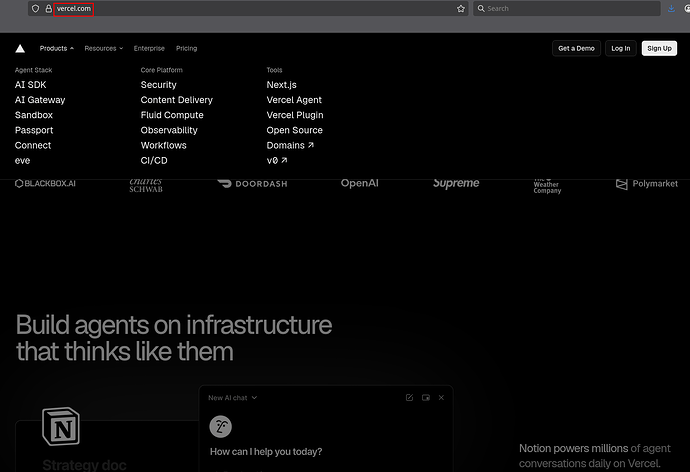Click the BLACKBOX.AI logo
690x472 pixels.
pos(45,183)
